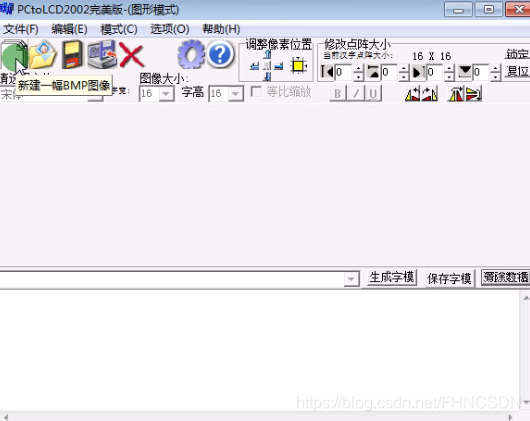This screenshot has height=421, width=530.
Task: Toggle underline U formatting
Action: click(373, 94)
